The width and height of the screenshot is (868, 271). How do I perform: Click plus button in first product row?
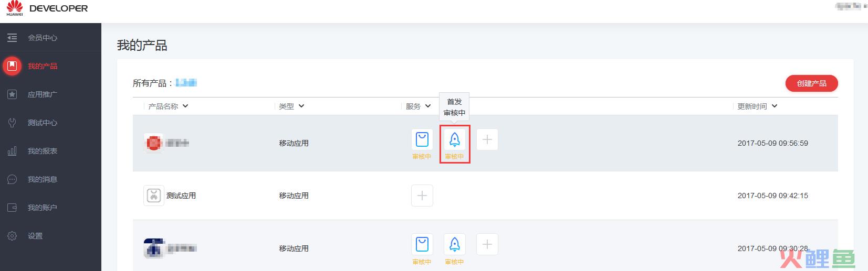(487, 139)
